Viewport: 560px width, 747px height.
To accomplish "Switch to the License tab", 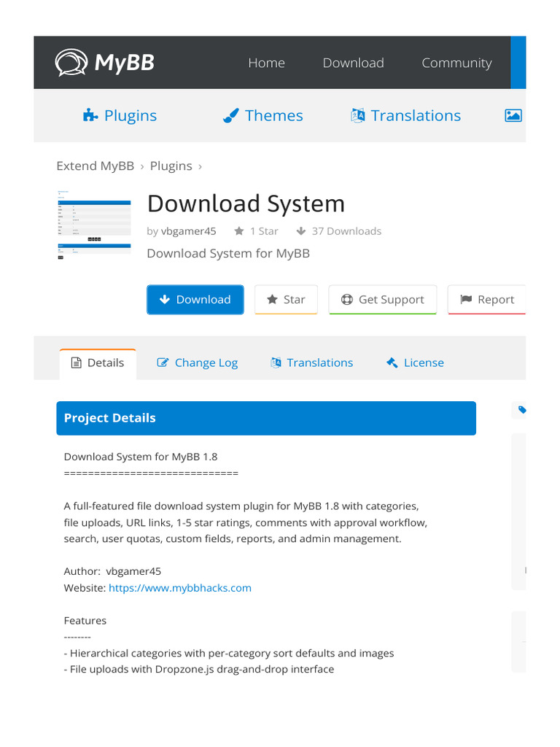I will click(415, 363).
